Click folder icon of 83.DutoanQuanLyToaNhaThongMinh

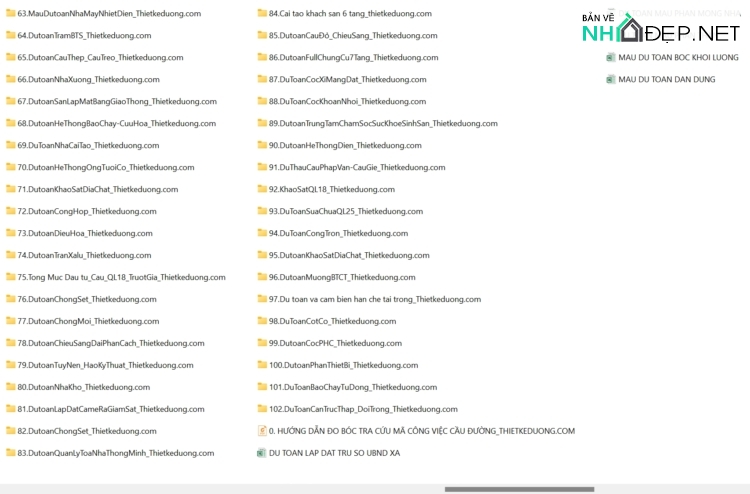click(x=10, y=453)
